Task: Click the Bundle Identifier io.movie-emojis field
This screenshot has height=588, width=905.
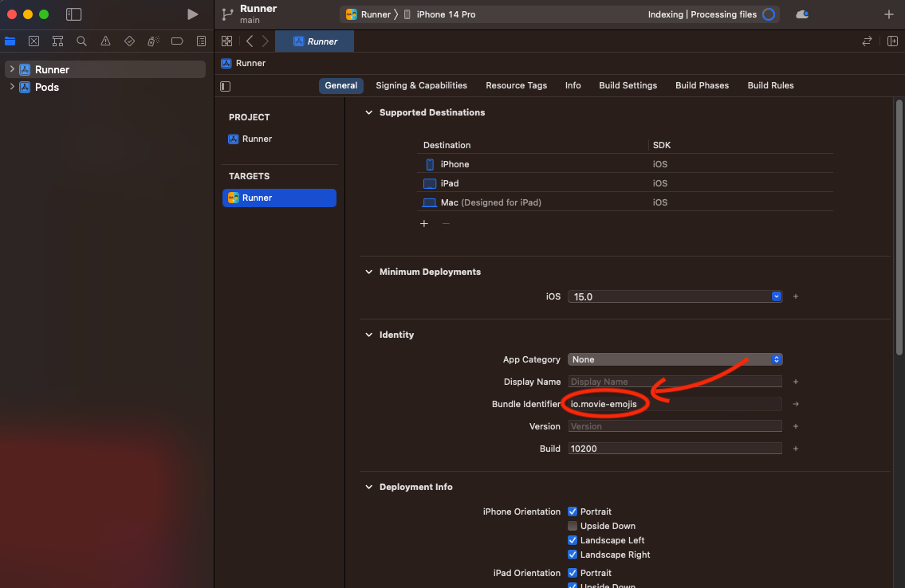Action: point(675,404)
